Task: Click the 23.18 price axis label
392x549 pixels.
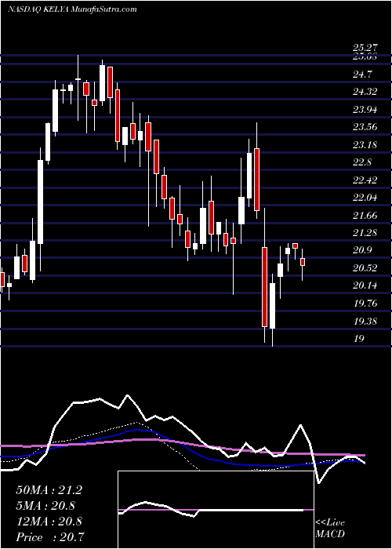Action: [365, 144]
